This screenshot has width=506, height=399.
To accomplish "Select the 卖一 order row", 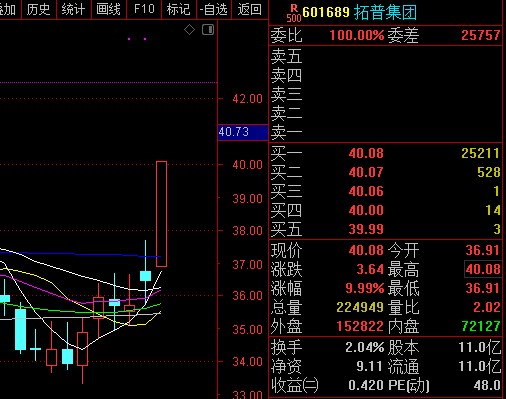I will coord(385,132).
